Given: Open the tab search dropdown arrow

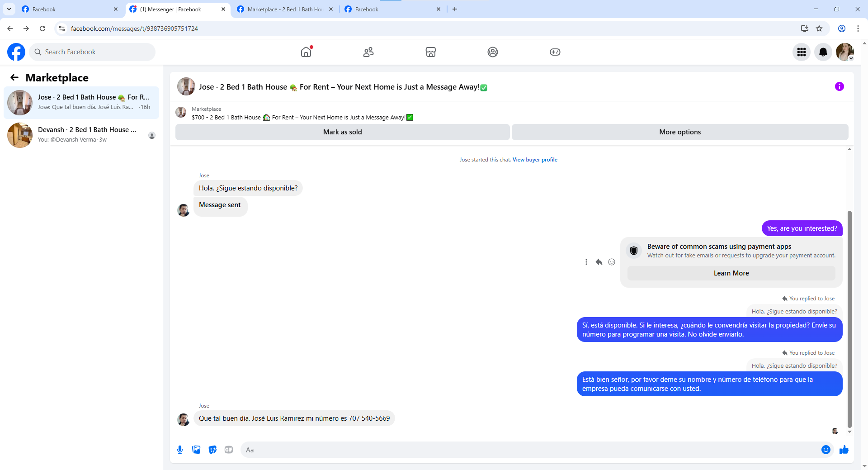Looking at the screenshot, I should click(9, 9).
